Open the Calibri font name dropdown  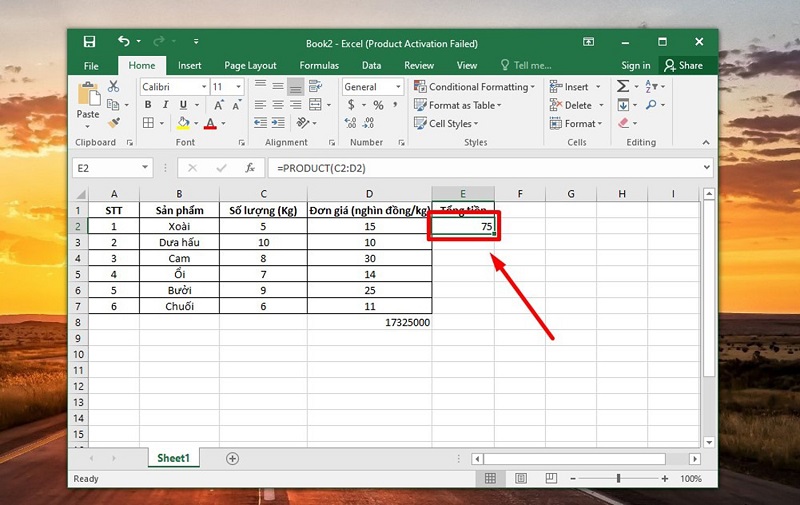coord(204,87)
